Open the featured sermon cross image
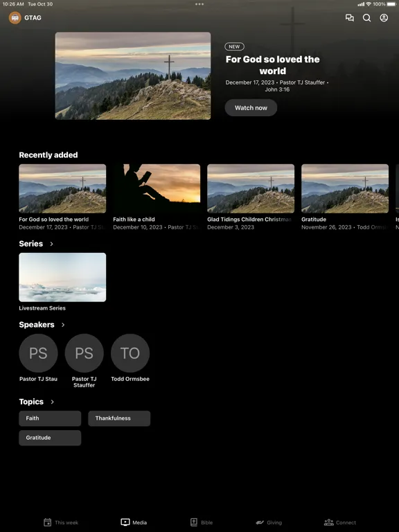399x532 pixels. (x=133, y=76)
